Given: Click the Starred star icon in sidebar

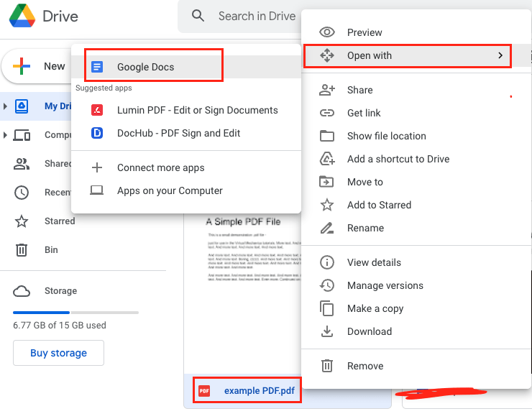Looking at the screenshot, I should [22, 221].
